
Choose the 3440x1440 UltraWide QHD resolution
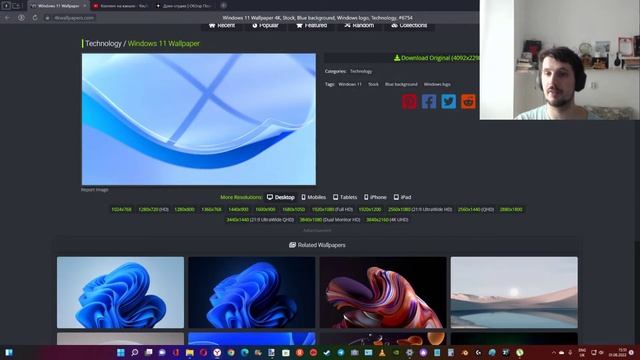point(260,220)
